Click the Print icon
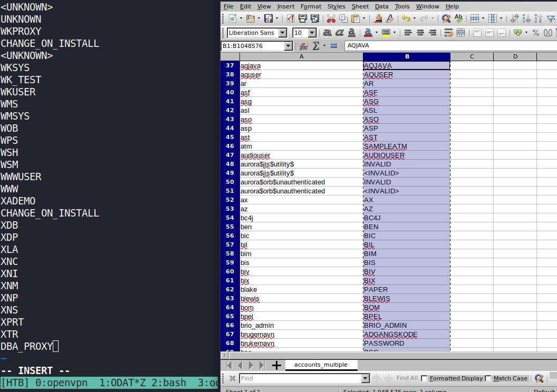557x392 pixels. tap(303, 18)
